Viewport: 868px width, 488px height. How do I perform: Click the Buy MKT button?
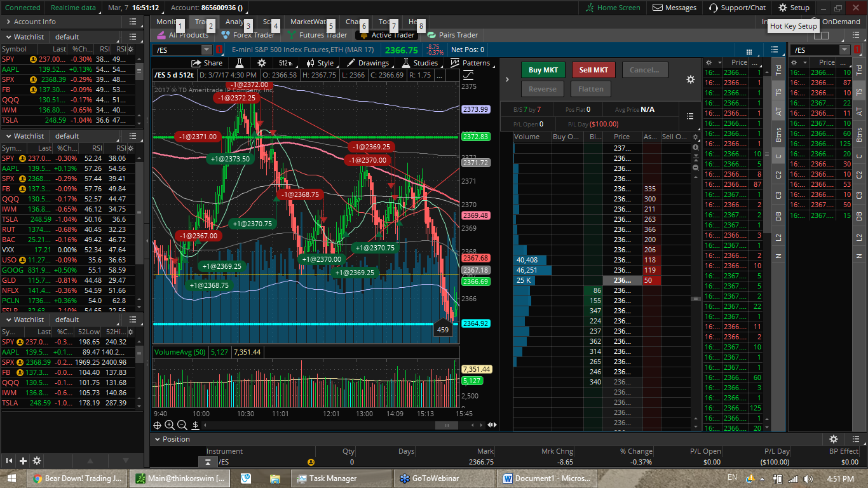click(x=543, y=70)
